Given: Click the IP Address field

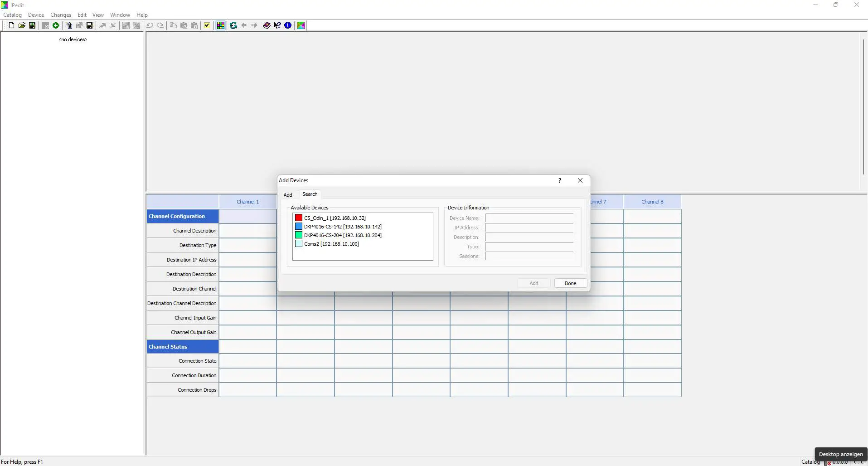Looking at the screenshot, I should 529,228.
